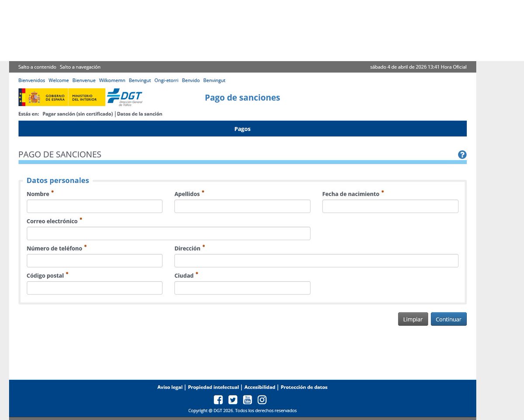Open the Protección de datos footer link

click(304, 387)
